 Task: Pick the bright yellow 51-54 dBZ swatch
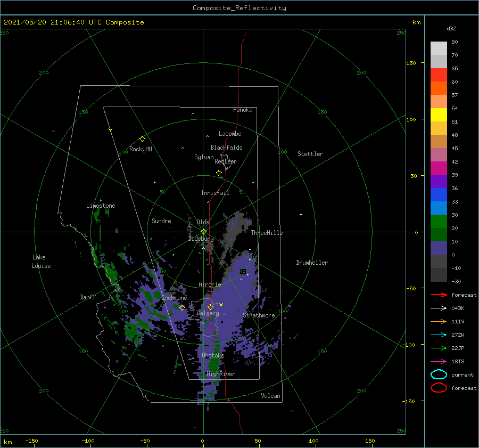tap(439, 115)
